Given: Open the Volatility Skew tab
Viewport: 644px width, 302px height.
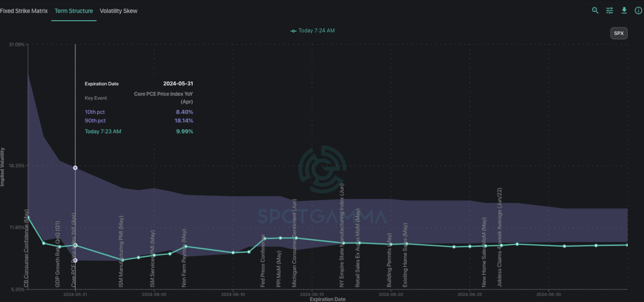Looking at the screenshot, I should click(118, 11).
